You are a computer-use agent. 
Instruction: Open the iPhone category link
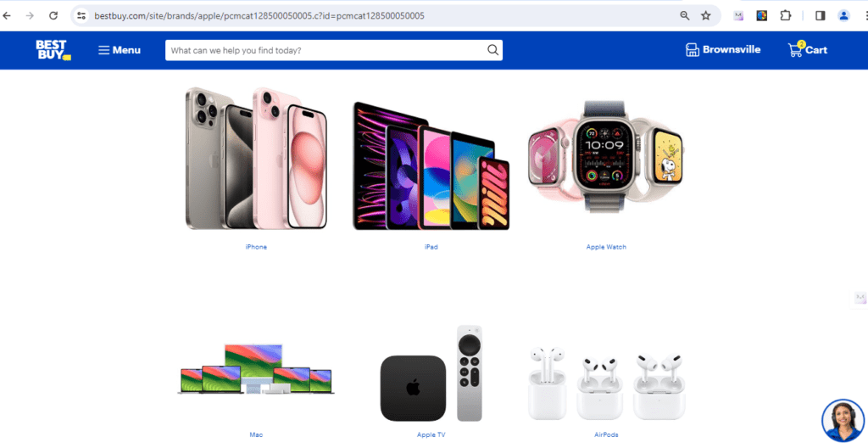pos(256,247)
